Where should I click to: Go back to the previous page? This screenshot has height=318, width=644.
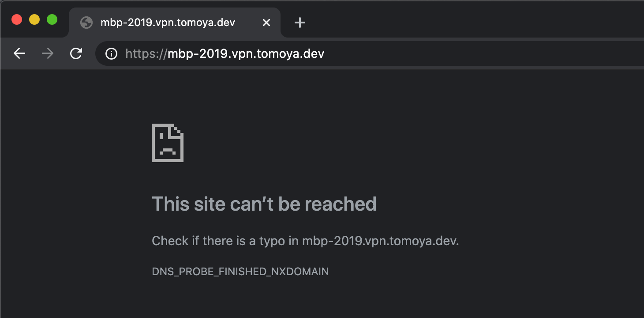19,54
